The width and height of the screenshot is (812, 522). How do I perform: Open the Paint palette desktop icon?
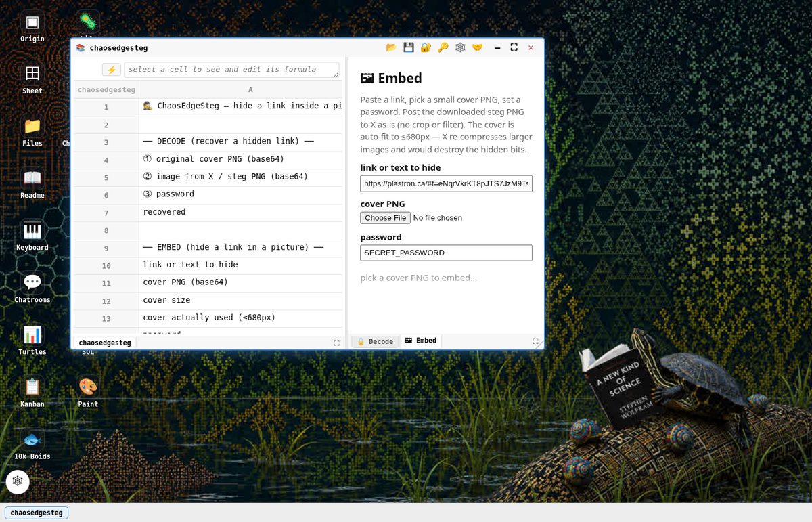[x=88, y=393]
